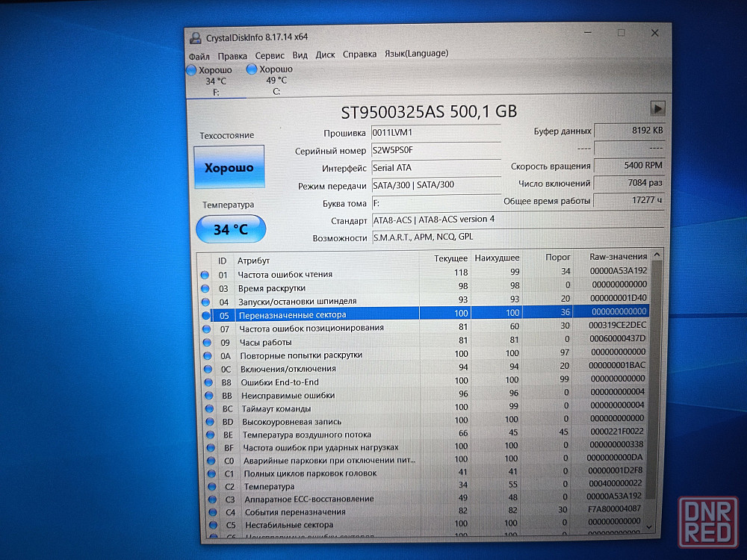Click the status icon of attribute 01

click(x=205, y=275)
